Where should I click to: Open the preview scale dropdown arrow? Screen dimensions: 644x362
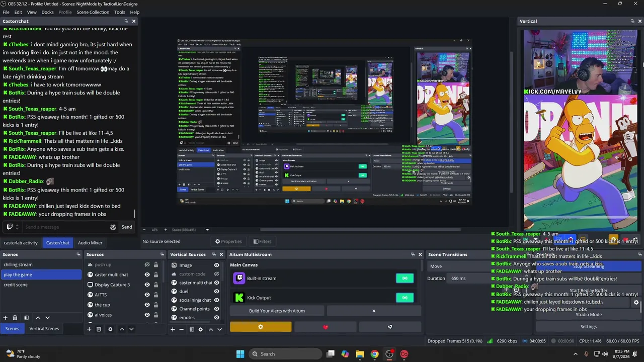point(207,230)
